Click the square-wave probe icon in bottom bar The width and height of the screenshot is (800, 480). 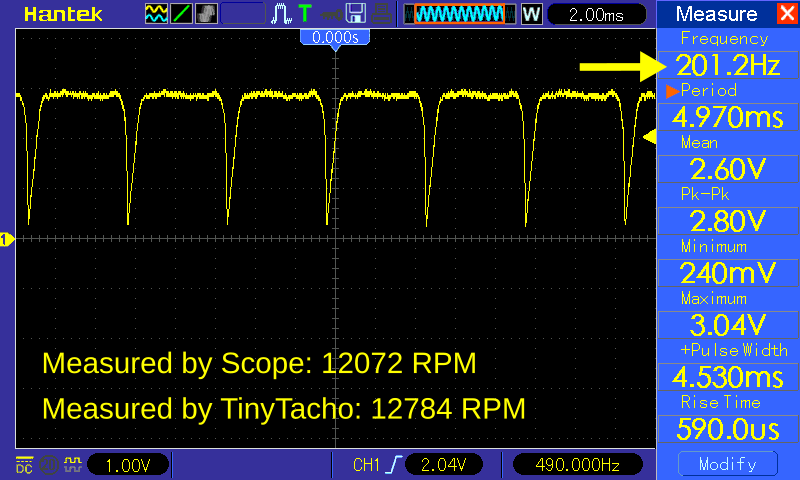73,464
